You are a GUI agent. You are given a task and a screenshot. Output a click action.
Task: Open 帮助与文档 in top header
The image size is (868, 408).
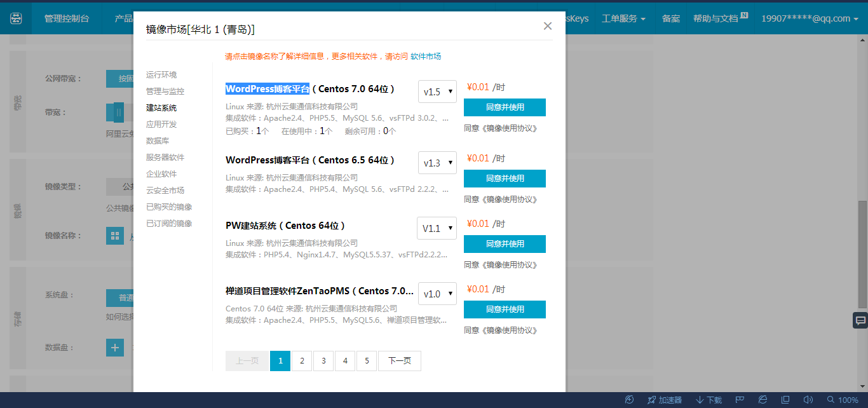715,18
